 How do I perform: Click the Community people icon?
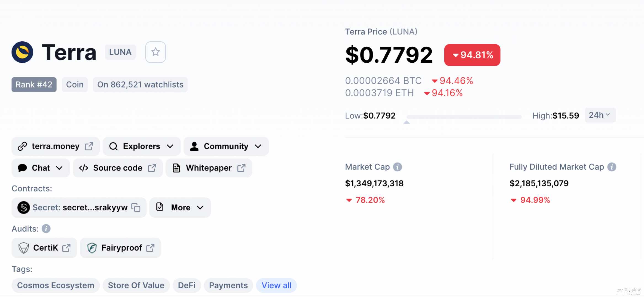193,146
